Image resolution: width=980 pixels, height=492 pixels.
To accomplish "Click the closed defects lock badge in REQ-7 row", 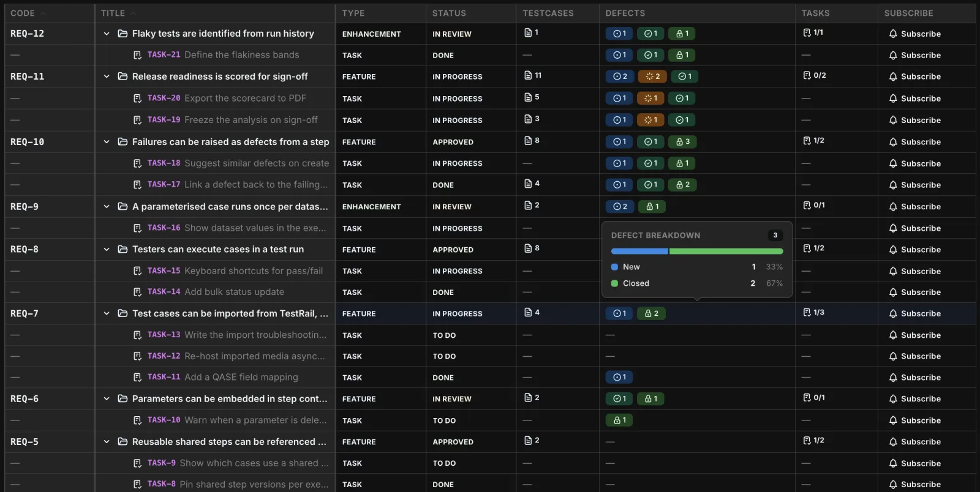I will pyautogui.click(x=651, y=313).
